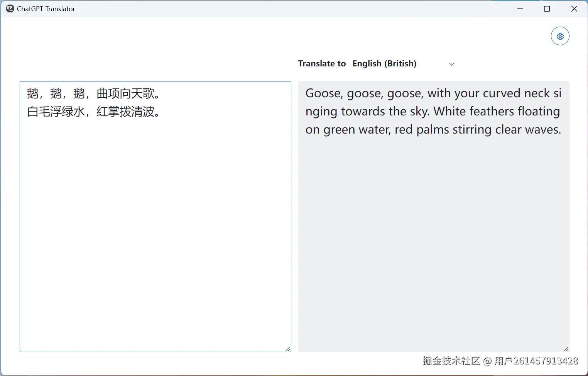
Task: Click the ChatGPT Translator window title
Action: pyautogui.click(x=46, y=8)
